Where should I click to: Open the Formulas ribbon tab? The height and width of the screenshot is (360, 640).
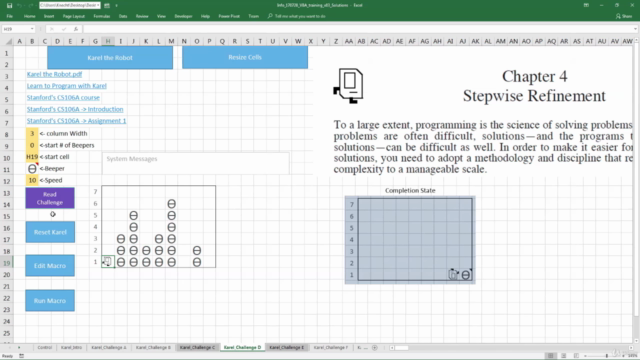click(102, 16)
